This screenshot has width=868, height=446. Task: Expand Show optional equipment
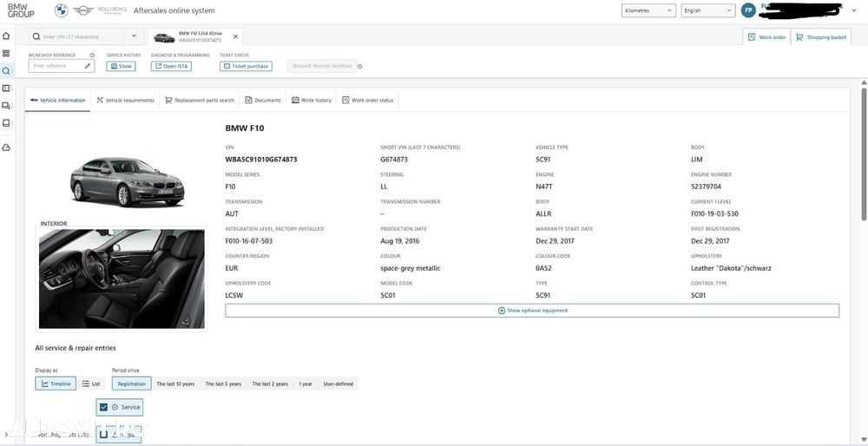point(532,311)
